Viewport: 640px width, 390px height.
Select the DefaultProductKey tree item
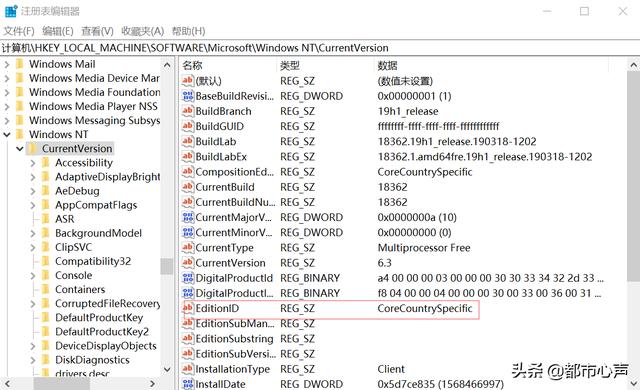click(x=99, y=317)
